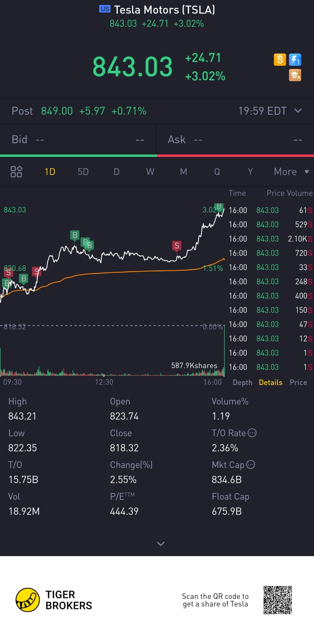Switch to the M monthly chart tab
Viewport: 314px width, 644px height.
pos(183,172)
